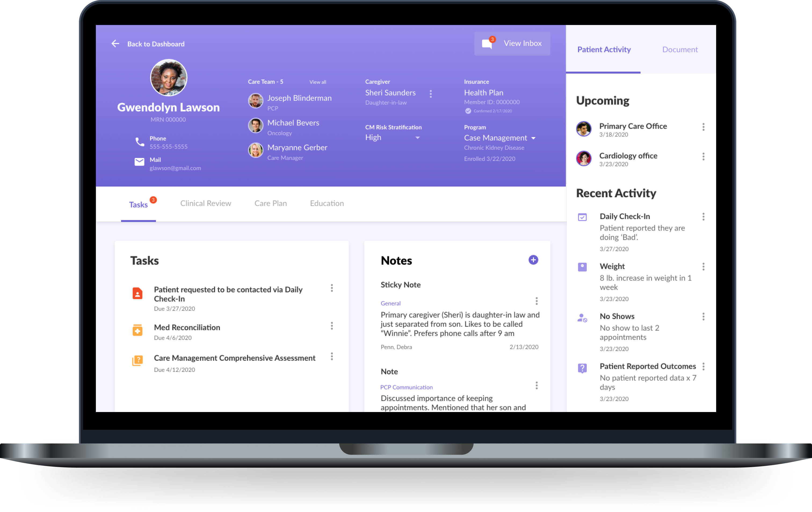Click the Daily Check-In status icon
This screenshot has height=512, width=812.
tap(584, 216)
